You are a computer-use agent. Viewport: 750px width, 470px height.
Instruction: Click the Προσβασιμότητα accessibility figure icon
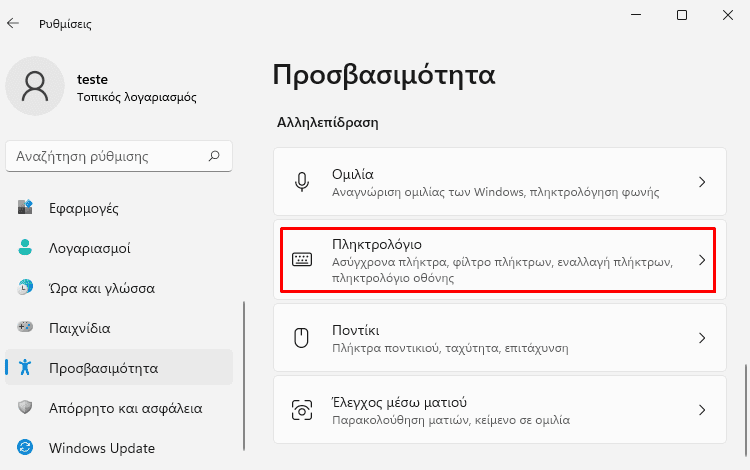point(25,367)
